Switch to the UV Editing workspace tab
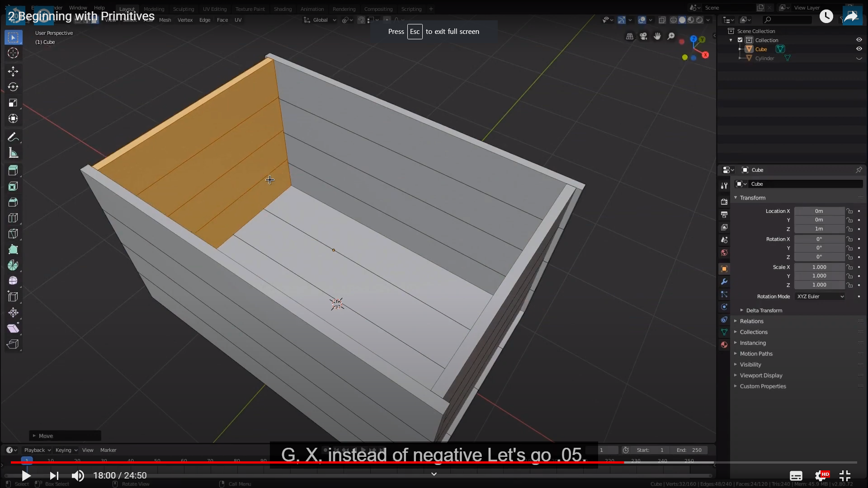868x488 pixels. point(214,9)
